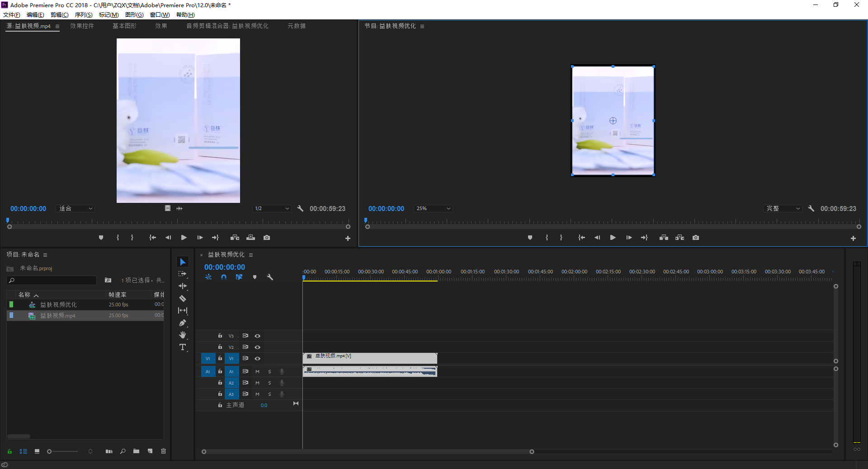This screenshot has width=868, height=469.
Task: Sort by 名称 column header
Action: (24, 295)
